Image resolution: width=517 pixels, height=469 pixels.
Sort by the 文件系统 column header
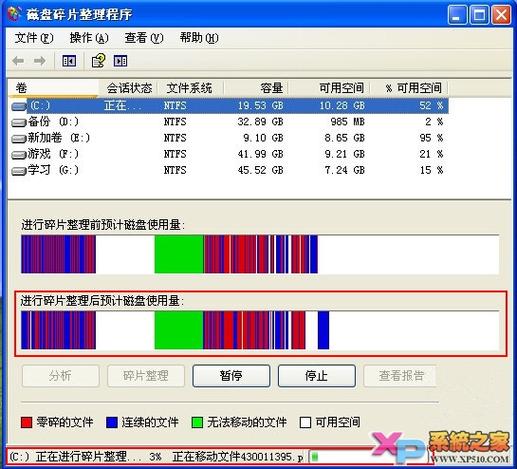(x=191, y=88)
